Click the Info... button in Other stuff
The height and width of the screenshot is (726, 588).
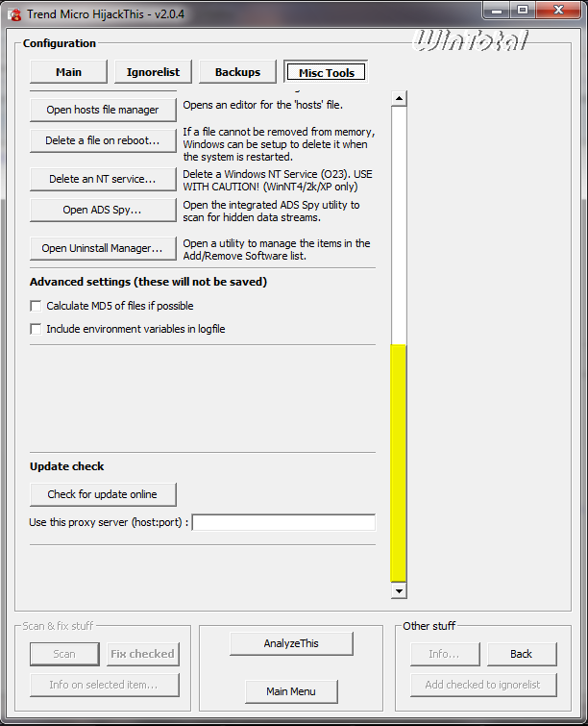pos(445,654)
